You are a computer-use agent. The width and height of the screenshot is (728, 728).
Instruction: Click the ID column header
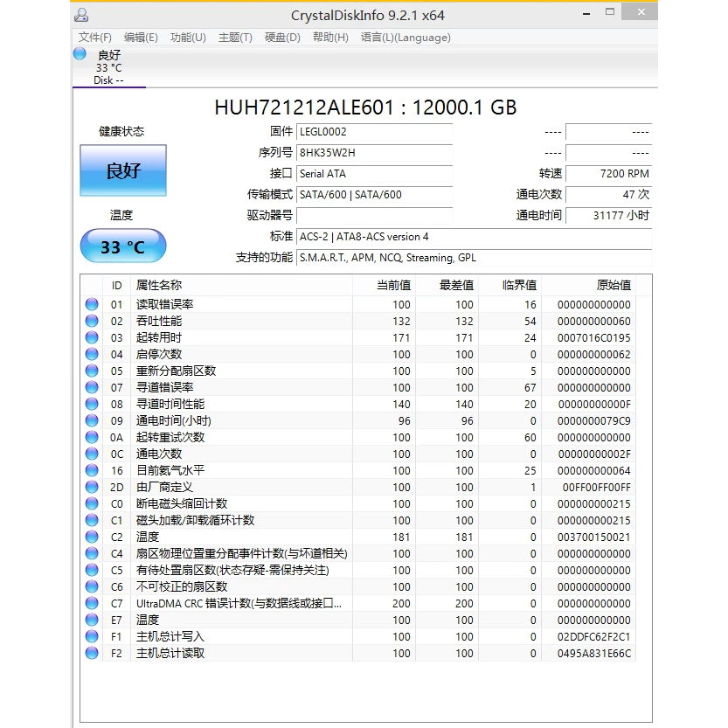tap(116, 285)
